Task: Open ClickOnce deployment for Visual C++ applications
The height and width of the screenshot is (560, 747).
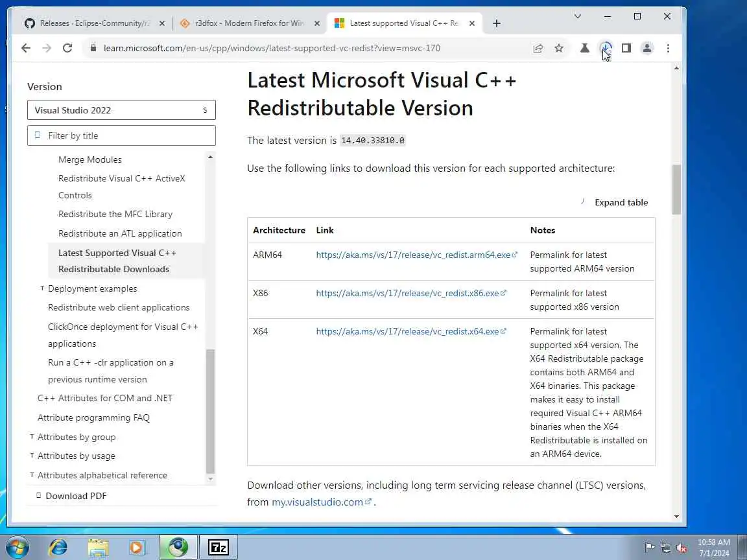Action: click(x=123, y=335)
